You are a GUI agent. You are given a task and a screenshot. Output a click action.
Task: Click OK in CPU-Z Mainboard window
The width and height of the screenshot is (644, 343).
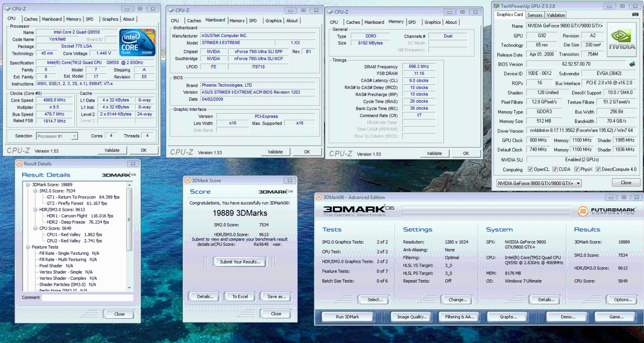tap(307, 152)
